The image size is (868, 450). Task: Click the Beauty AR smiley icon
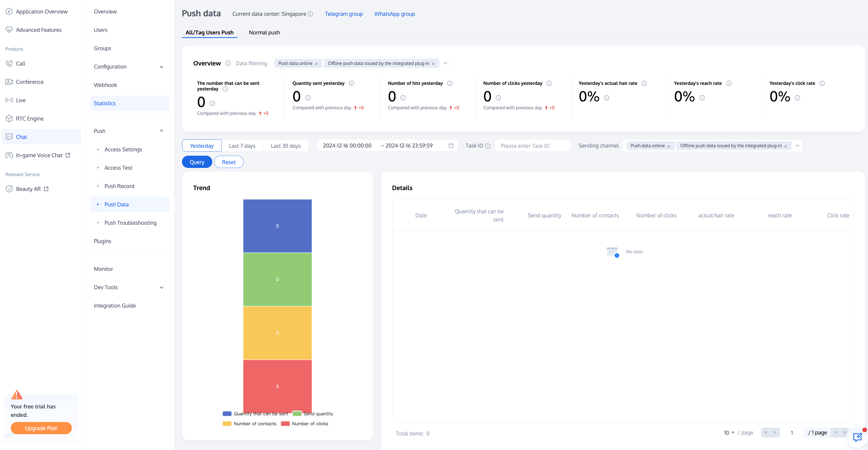point(9,189)
